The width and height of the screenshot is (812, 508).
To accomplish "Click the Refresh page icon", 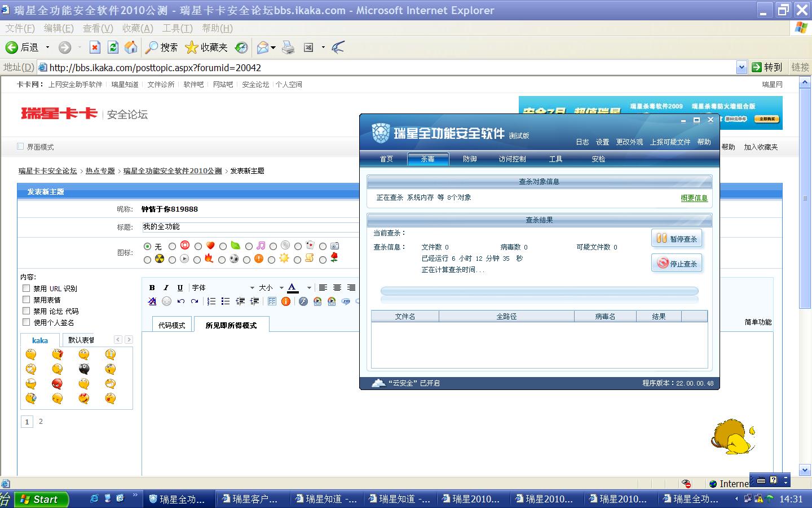I will [x=113, y=47].
